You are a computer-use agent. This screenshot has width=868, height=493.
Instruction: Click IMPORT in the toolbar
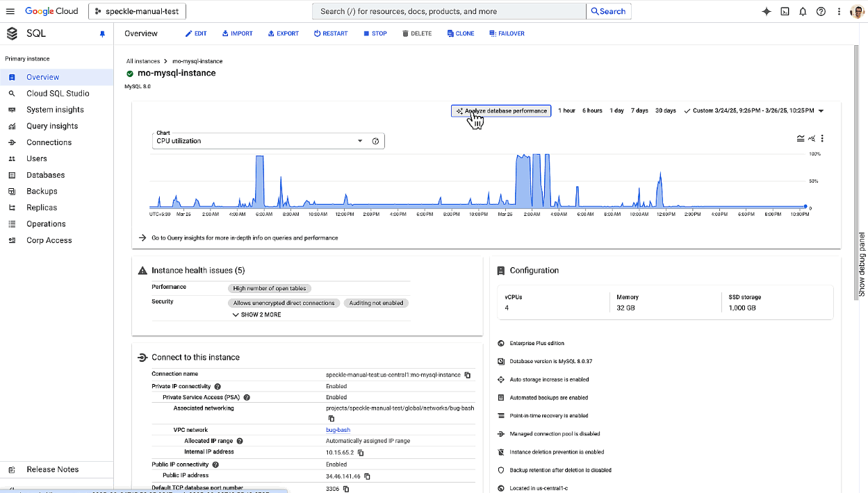237,33
